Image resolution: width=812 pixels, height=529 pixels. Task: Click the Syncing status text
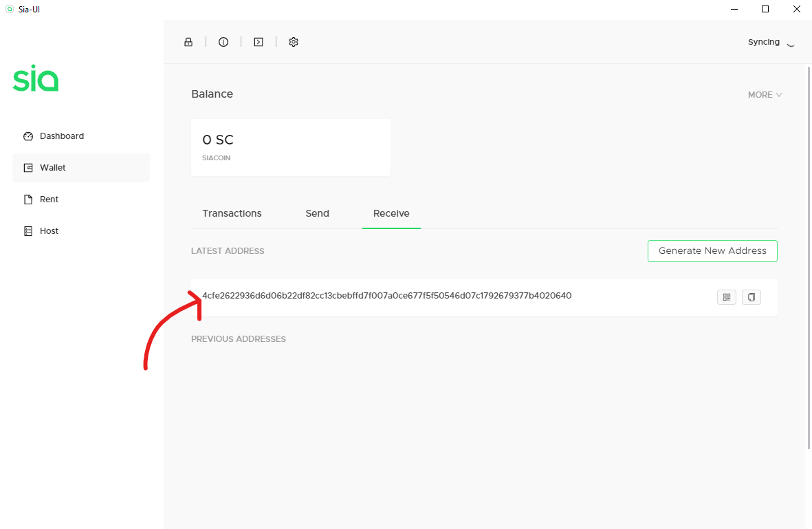point(764,42)
